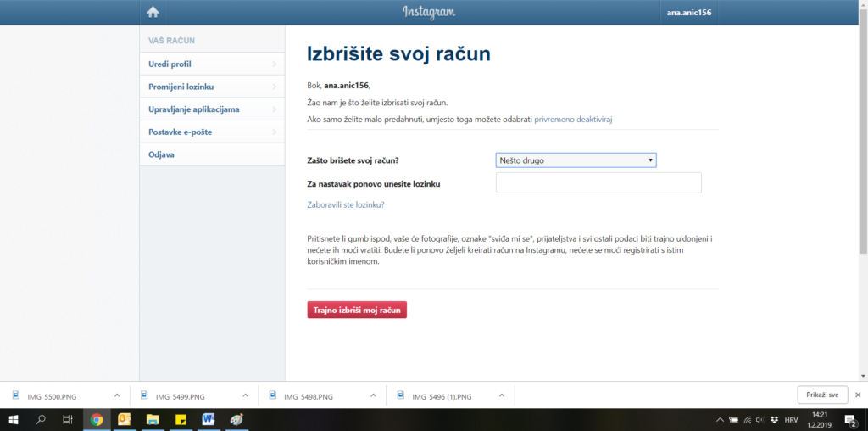Viewport: 868px width, 431px height.
Task: Open Postavke e-pošte section
Action: [213, 132]
